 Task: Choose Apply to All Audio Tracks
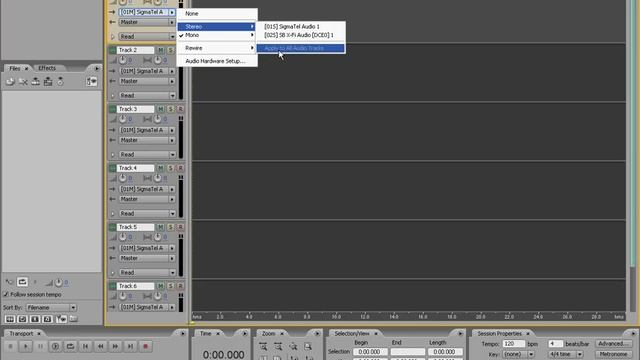point(301,48)
